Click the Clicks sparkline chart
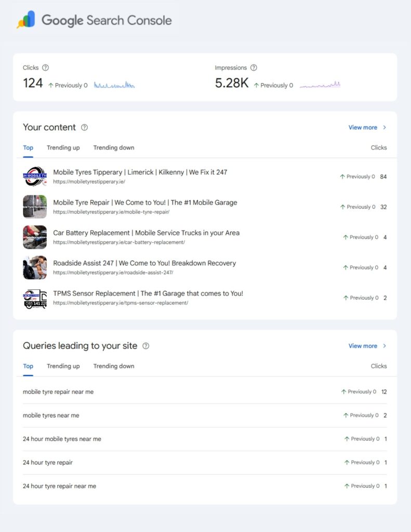This screenshot has width=411, height=532. click(x=114, y=85)
